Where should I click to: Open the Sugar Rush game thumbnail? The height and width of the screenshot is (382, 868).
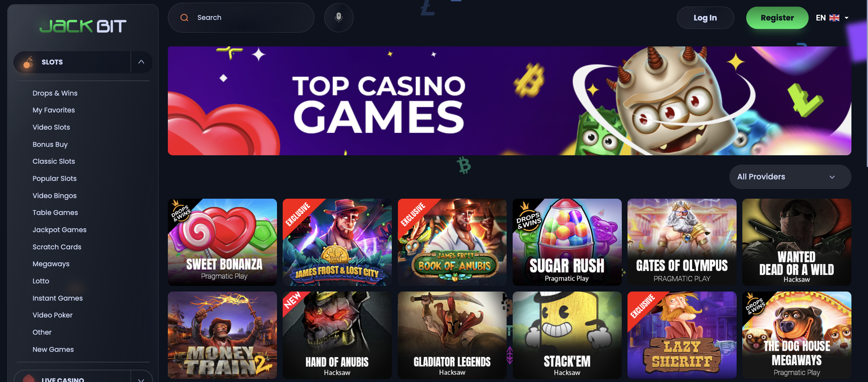coord(567,242)
